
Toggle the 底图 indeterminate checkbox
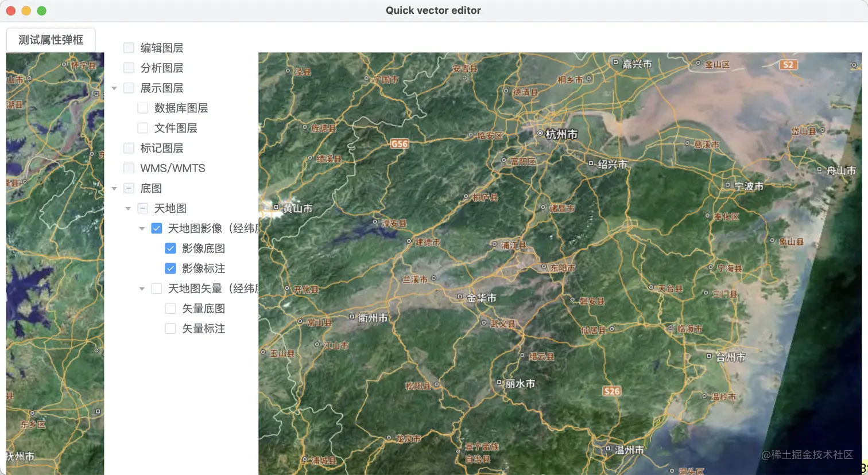pos(129,188)
